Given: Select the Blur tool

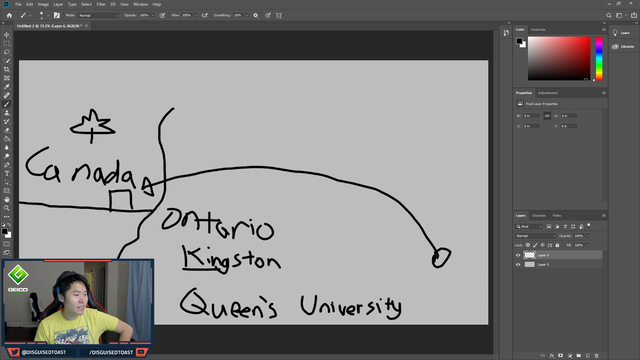Looking at the screenshot, I should (x=7, y=147).
